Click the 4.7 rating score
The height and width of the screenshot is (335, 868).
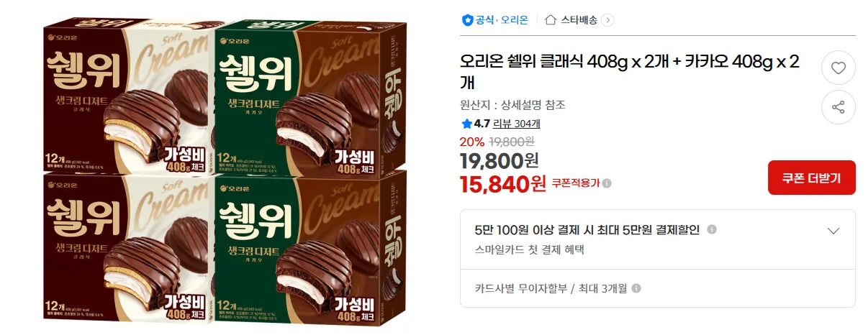(482, 124)
